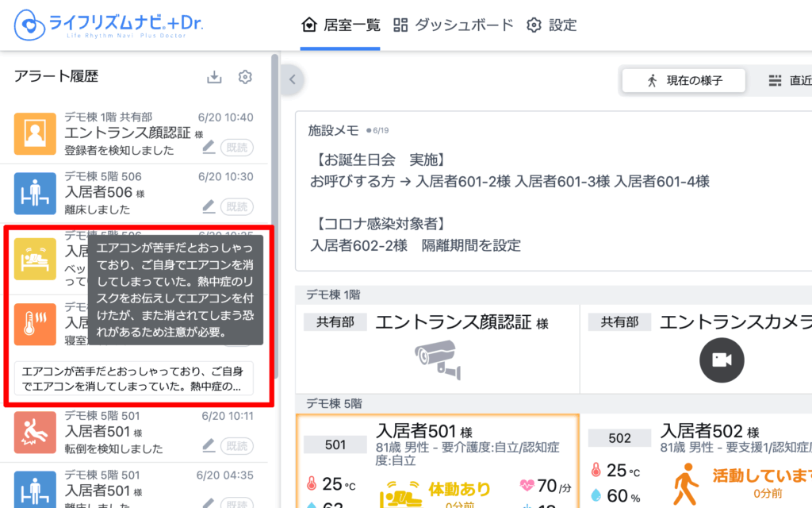Screen dimensions: 812x508
Task: Click the orange temperature alert icon
Action: coord(35,325)
